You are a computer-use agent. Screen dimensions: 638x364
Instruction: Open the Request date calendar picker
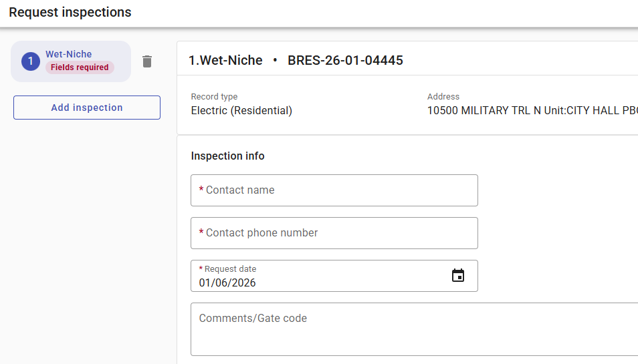(457, 276)
